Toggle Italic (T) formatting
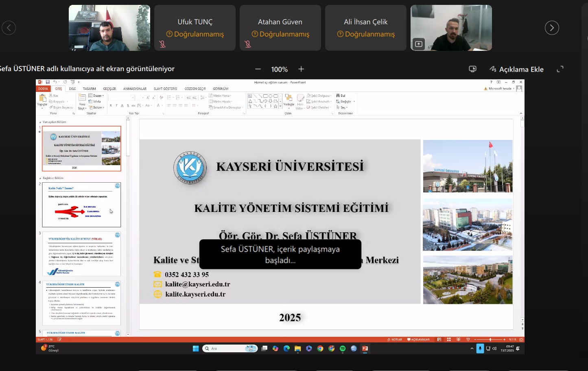 pos(116,105)
